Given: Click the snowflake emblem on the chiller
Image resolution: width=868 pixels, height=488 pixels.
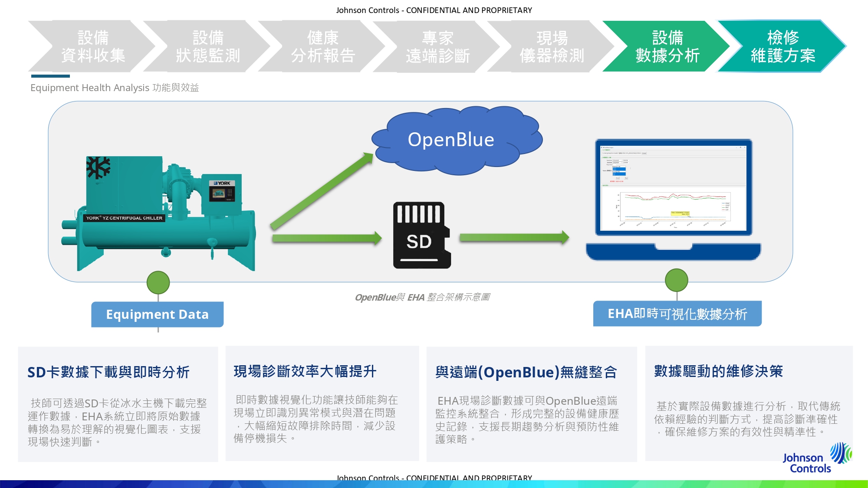Looking at the screenshot, I should (99, 167).
